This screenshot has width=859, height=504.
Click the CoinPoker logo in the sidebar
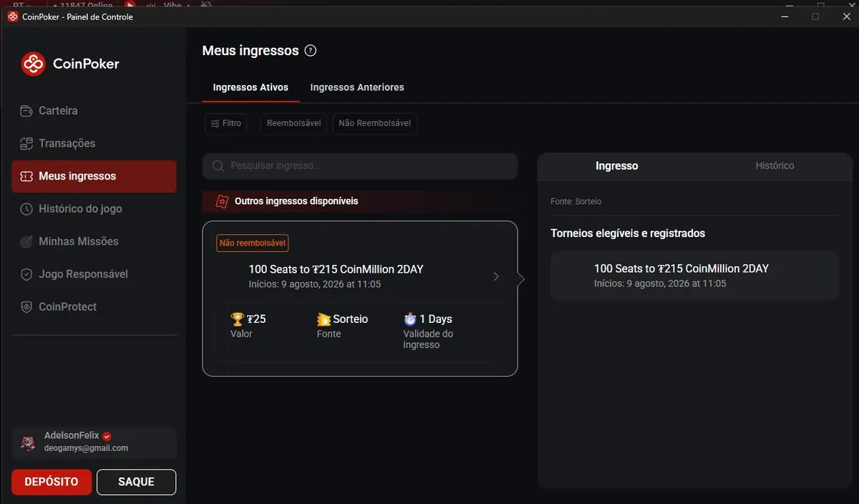pyautogui.click(x=70, y=64)
